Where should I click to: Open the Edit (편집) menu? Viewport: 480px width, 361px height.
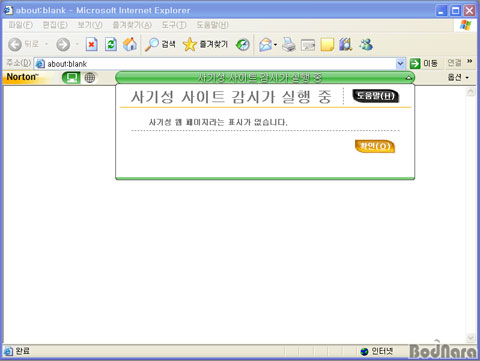[55, 25]
